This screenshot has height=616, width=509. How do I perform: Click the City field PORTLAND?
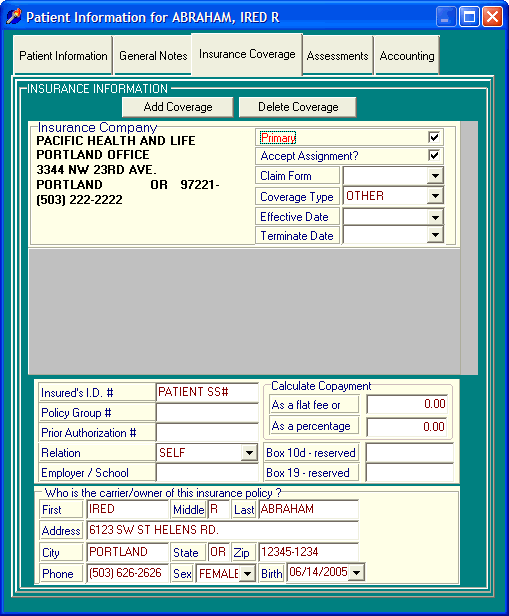(128, 552)
